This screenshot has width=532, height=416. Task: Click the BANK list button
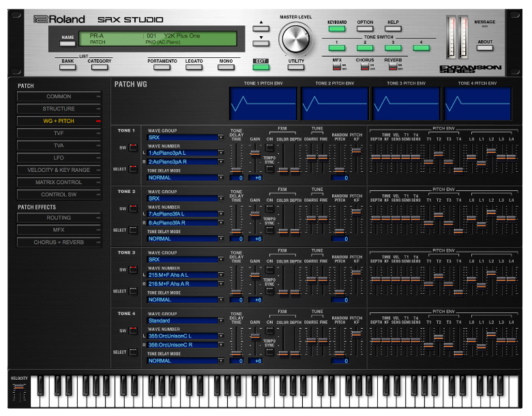[x=68, y=68]
